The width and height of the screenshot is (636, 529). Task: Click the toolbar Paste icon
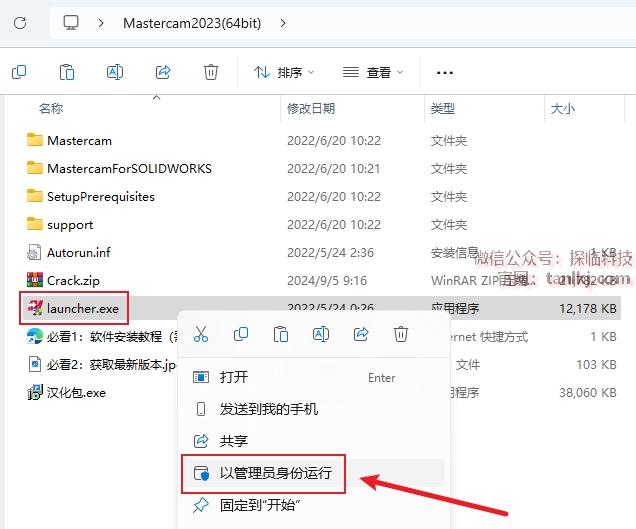coord(67,72)
